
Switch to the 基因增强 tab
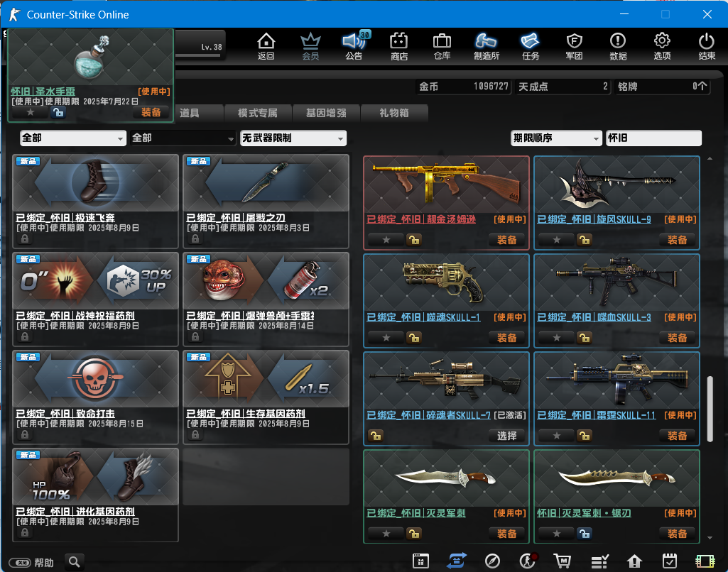[x=326, y=113]
